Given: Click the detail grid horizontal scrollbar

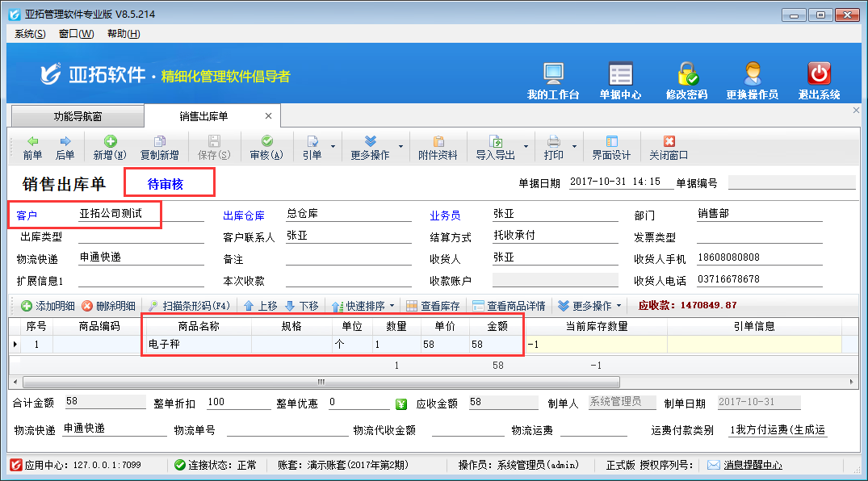Looking at the screenshot, I should [320, 382].
